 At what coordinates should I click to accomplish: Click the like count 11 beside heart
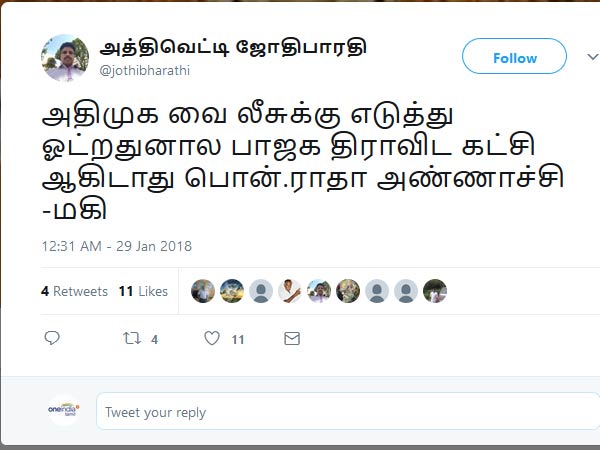pos(238,339)
